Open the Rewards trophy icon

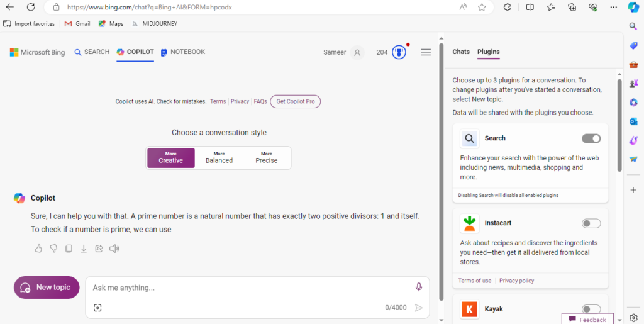tap(399, 53)
